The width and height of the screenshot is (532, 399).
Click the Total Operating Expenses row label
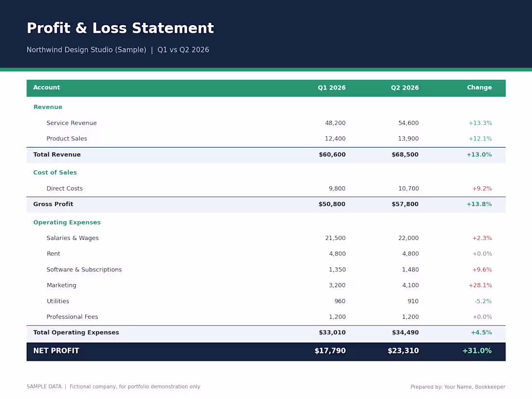[76, 332]
